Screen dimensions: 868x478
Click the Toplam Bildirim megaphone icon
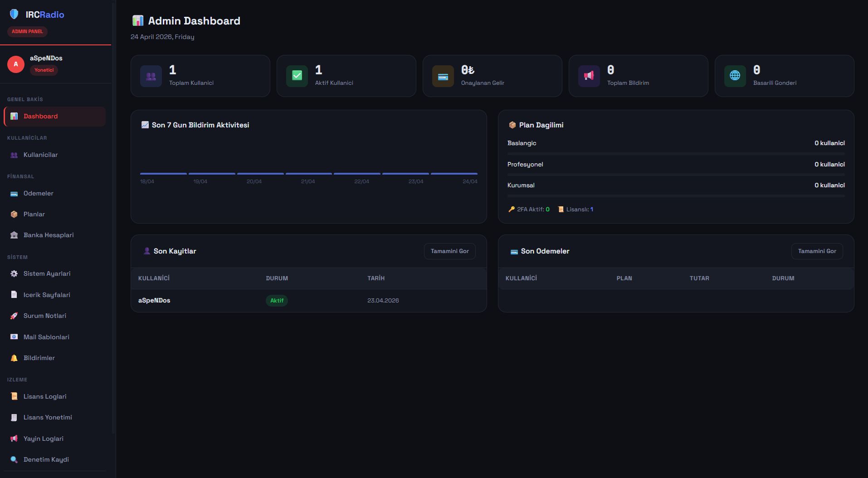point(589,76)
